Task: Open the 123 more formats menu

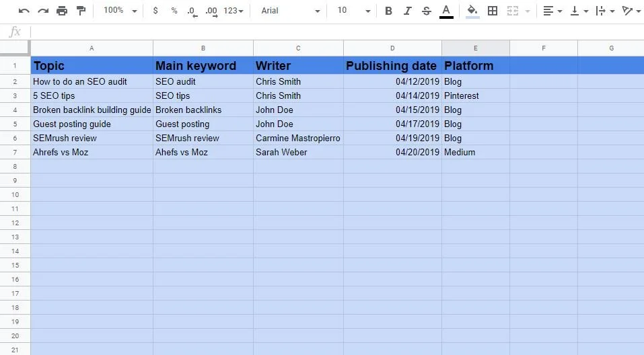Action: pos(234,11)
